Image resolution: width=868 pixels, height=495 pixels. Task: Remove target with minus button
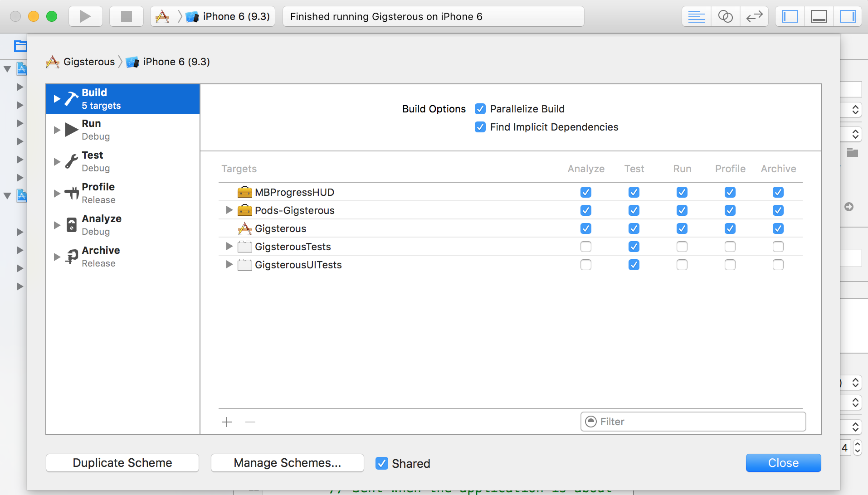(x=250, y=422)
